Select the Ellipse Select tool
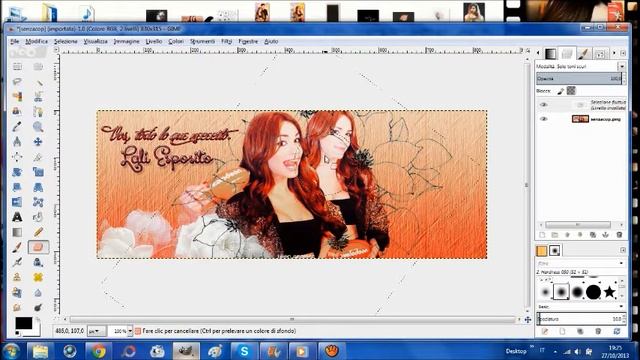640x360 pixels. (38, 67)
